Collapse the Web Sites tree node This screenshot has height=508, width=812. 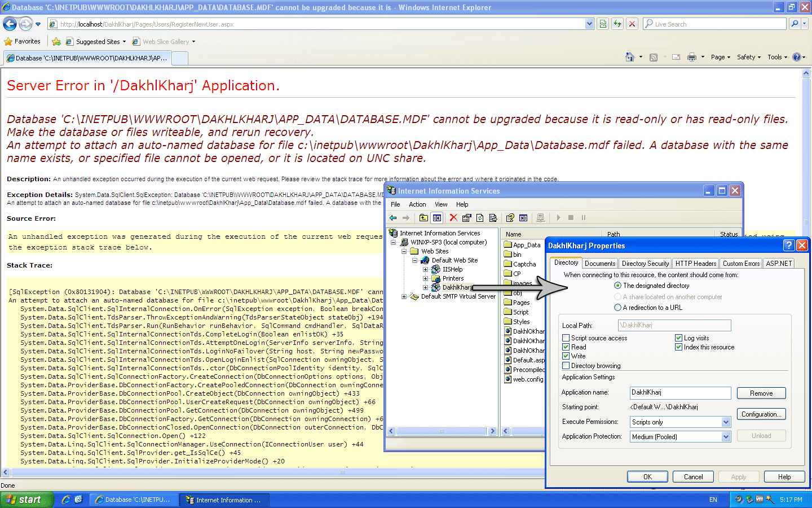click(404, 251)
